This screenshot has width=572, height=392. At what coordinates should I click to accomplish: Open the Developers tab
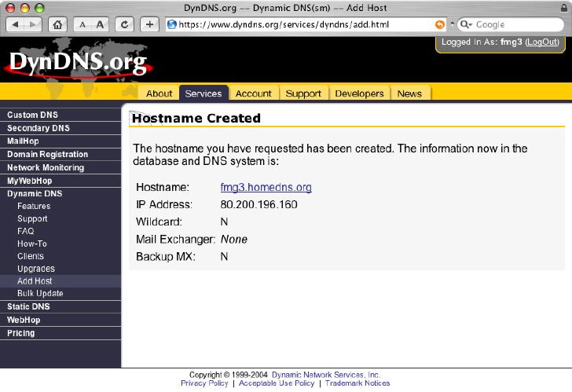pyautogui.click(x=359, y=93)
